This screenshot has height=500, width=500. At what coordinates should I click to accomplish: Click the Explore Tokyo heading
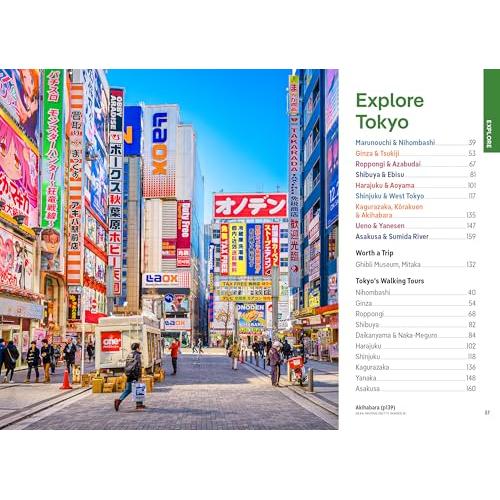click(x=390, y=111)
